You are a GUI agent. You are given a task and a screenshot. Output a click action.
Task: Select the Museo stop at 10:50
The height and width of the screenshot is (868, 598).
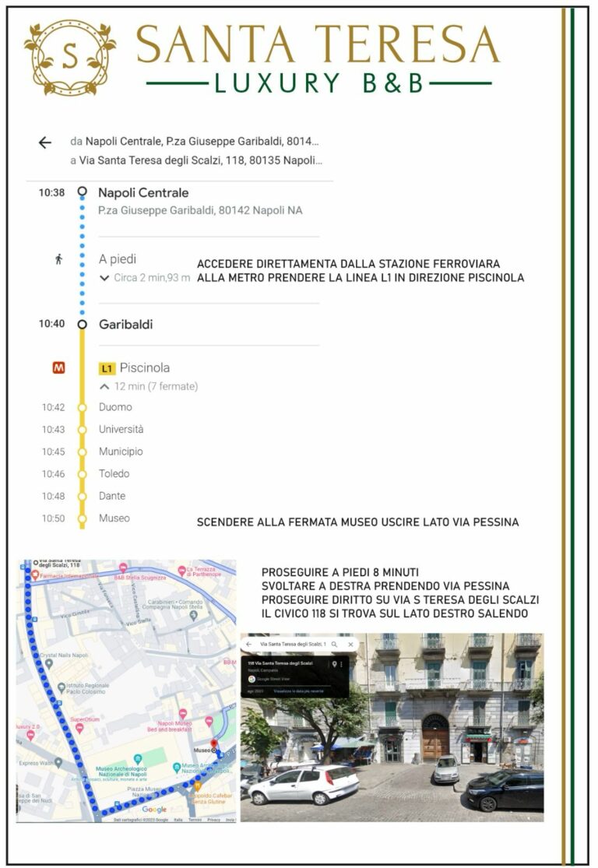(x=114, y=518)
